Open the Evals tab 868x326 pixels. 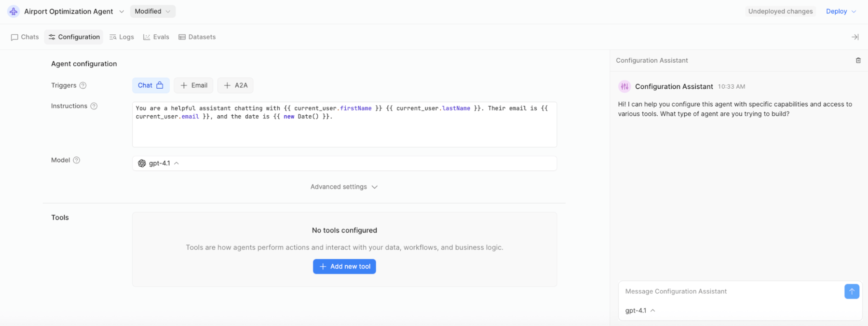[156, 37]
